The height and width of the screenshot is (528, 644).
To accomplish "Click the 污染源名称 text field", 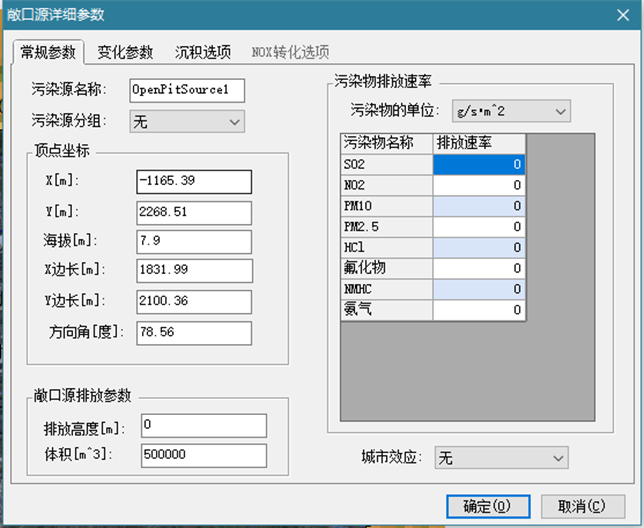I will coord(187,89).
